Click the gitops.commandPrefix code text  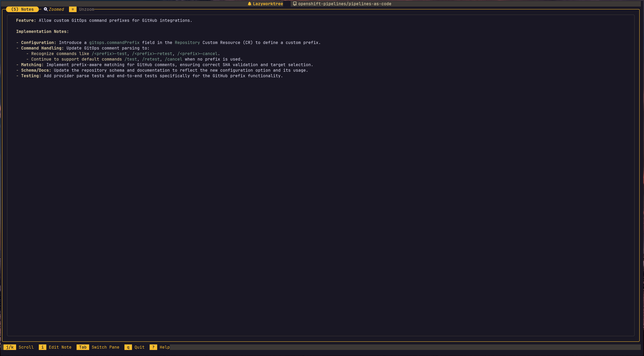coord(114,42)
